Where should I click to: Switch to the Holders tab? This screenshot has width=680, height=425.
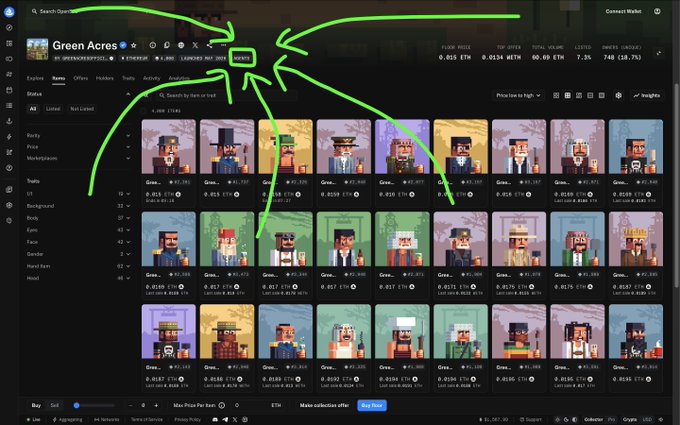pos(105,78)
